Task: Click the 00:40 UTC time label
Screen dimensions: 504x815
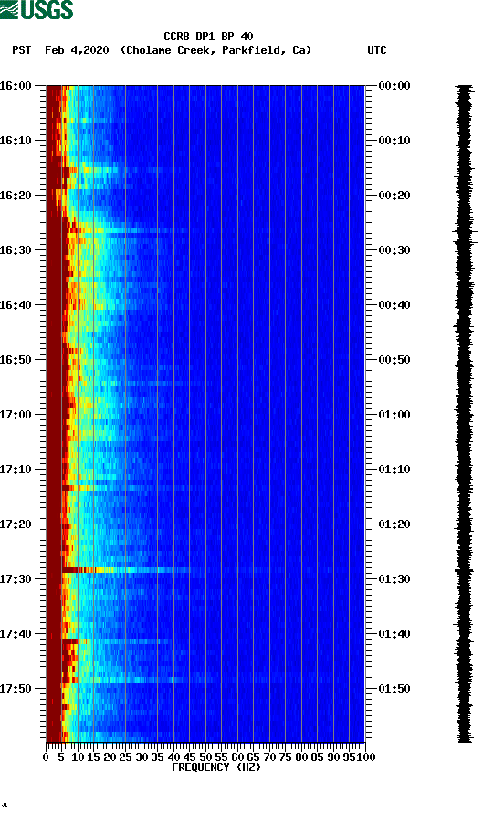Action: click(x=394, y=305)
